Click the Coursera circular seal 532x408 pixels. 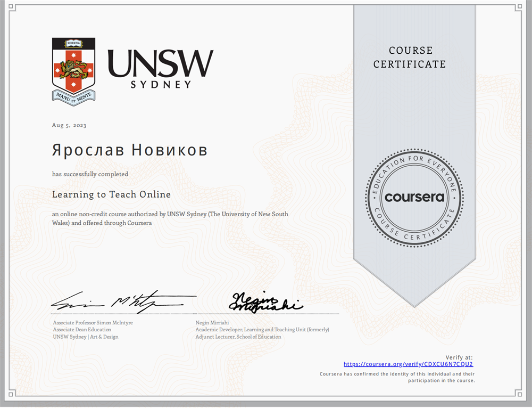tap(414, 198)
